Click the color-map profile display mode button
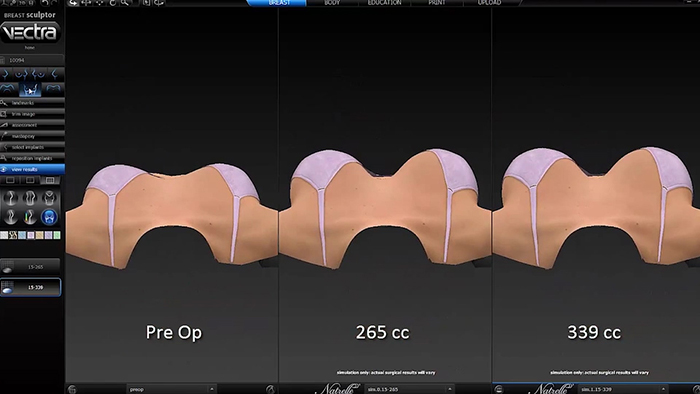This screenshot has height=394, width=700. [x=29, y=217]
